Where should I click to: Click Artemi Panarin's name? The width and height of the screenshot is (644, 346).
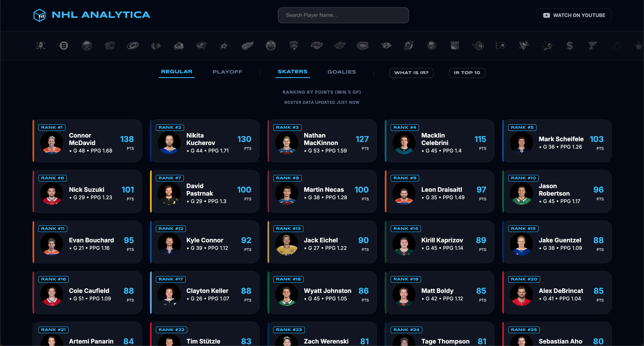(91, 342)
